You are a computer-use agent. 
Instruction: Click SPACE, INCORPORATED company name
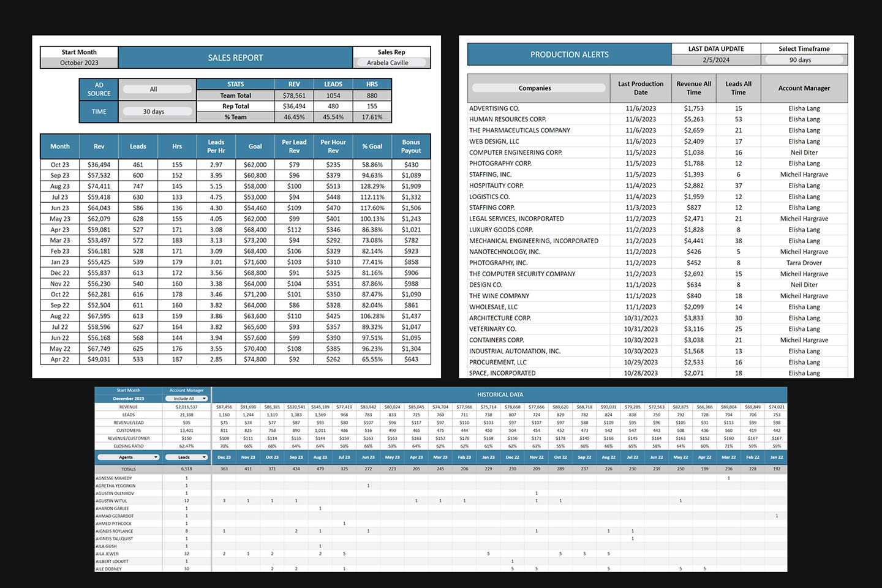click(502, 373)
